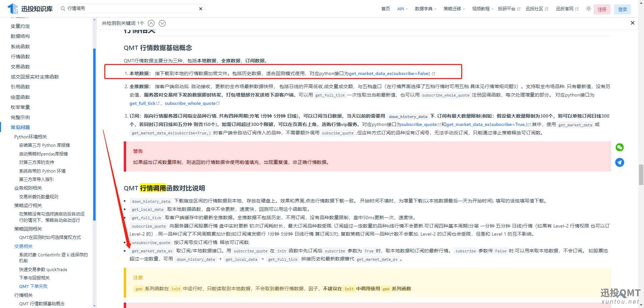The width and height of the screenshot is (644, 308).
Task: Open 行情相关 sidebar section
Action: (23, 295)
